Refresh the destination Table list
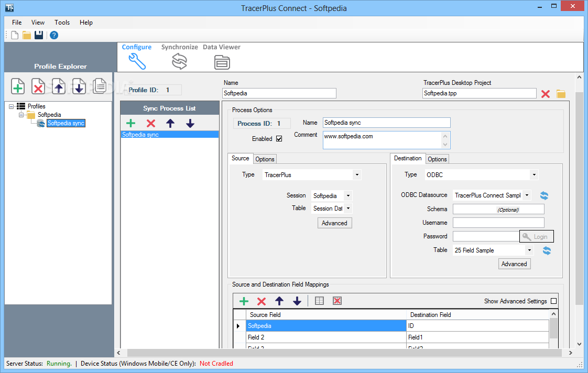The image size is (588, 373). pyautogui.click(x=547, y=250)
